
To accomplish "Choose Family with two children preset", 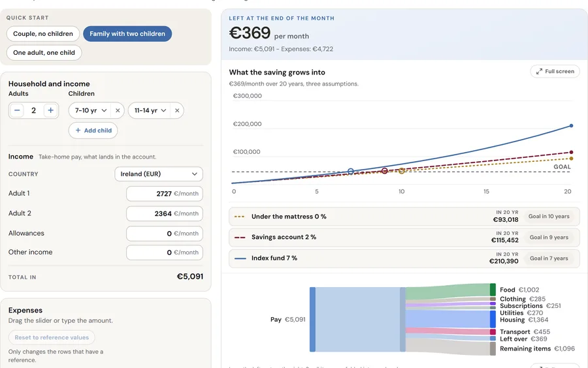I will coord(127,34).
